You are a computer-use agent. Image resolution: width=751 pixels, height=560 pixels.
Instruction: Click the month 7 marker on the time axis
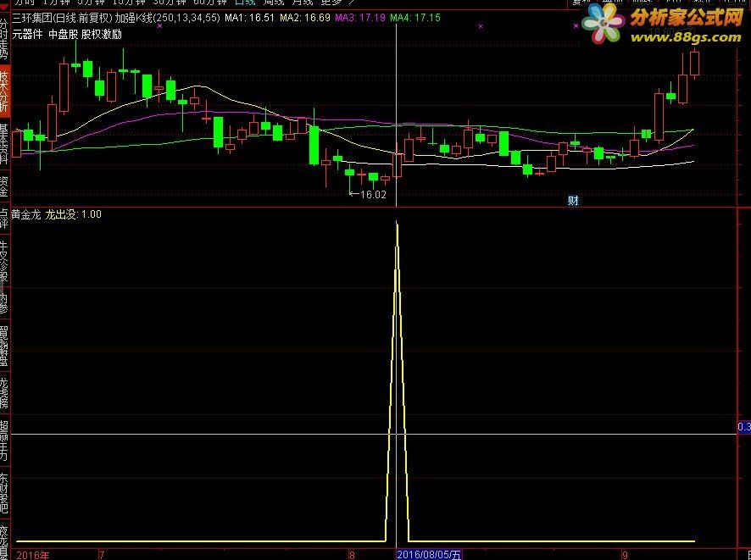[x=102, y=555]
